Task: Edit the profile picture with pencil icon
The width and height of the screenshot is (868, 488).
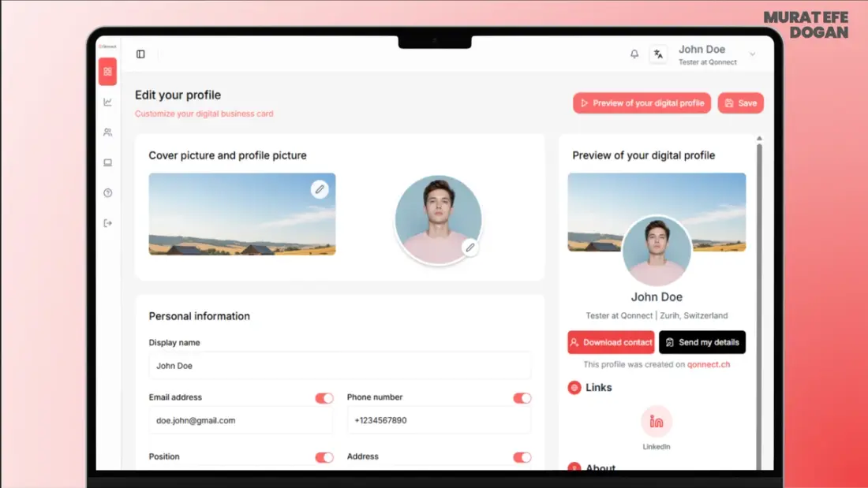Action: 470,248
